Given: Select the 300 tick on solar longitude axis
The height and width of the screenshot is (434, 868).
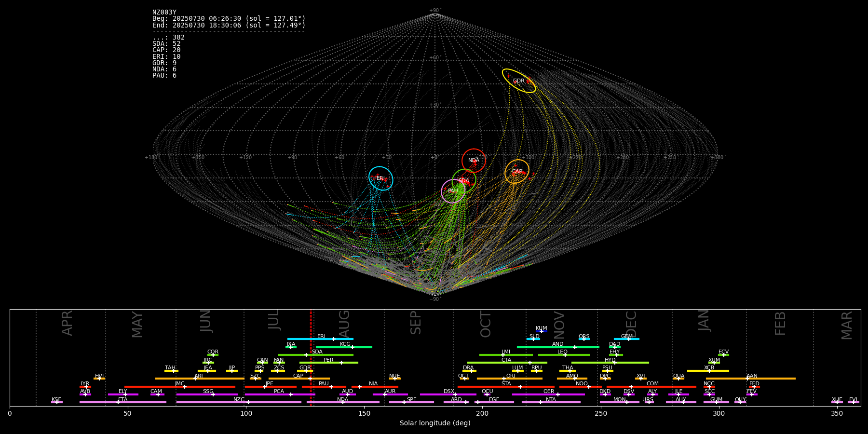Looking at the screenshot, I should click(719, 413).
